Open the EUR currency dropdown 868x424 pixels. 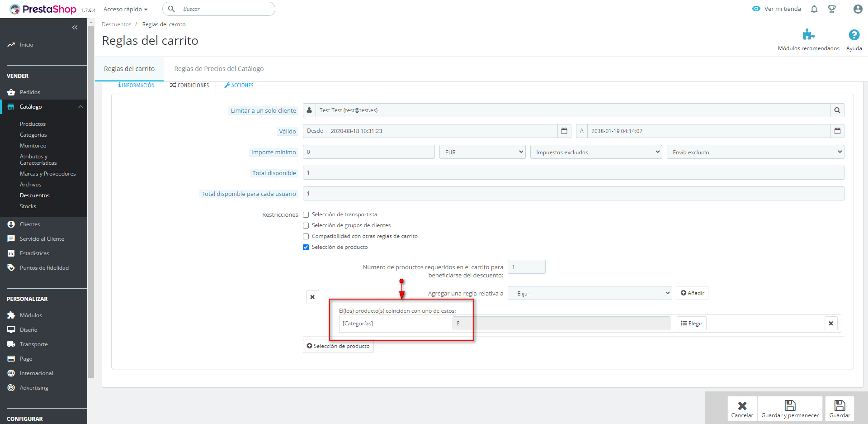pos(482,152)
